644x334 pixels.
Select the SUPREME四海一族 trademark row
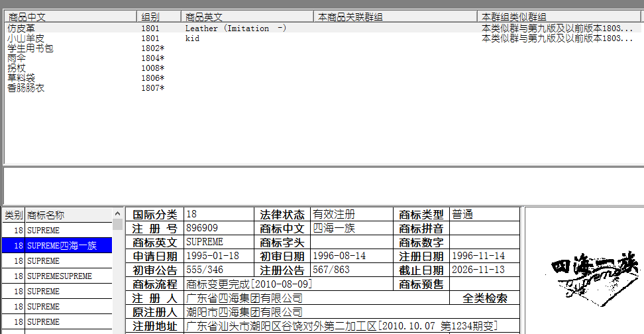pos(57,245)
